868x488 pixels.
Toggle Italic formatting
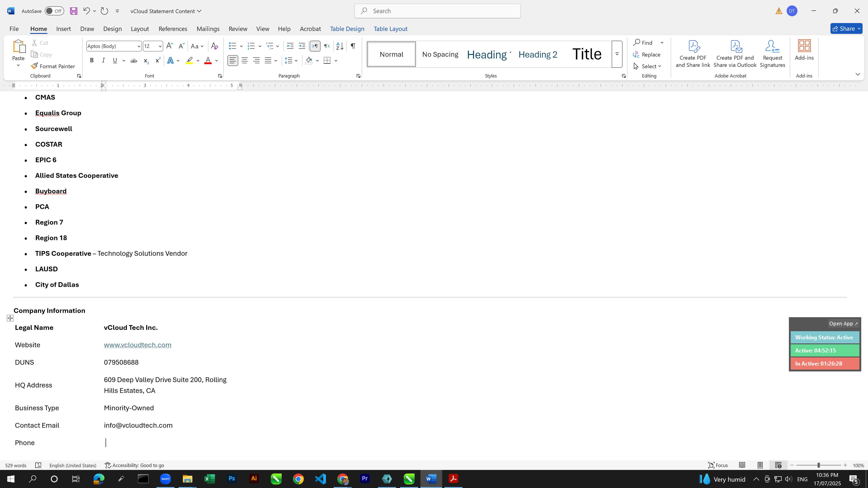[x=104, y=61]
